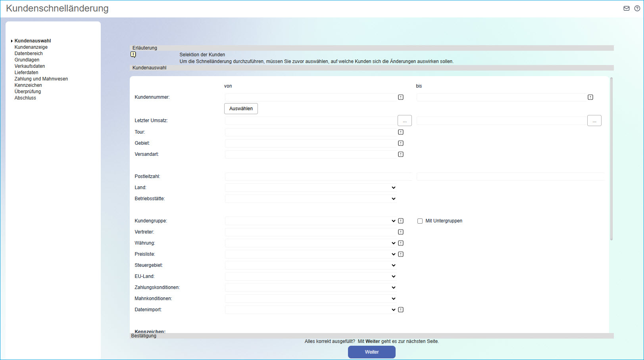The height and width of the screenshot is (360, 644).
Task: Click lookup icon beside Kundennummer von field
Action: coord(401,97)
